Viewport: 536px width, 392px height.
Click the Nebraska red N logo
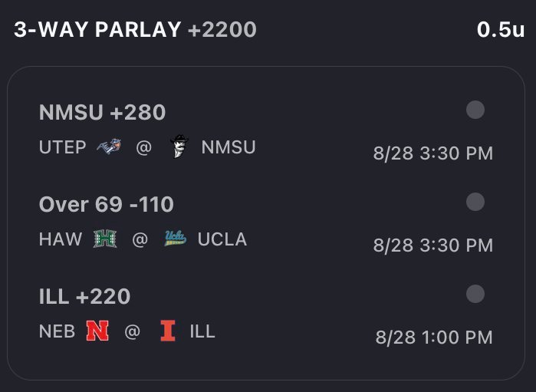tap(97, 331)
